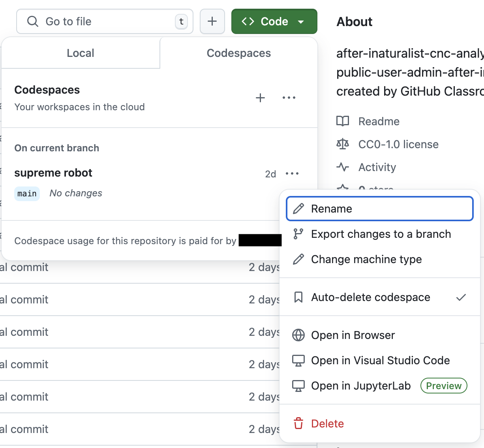Switch to the Local tab
The width and height of the screenshot is (484, 448).
[81, 53]
